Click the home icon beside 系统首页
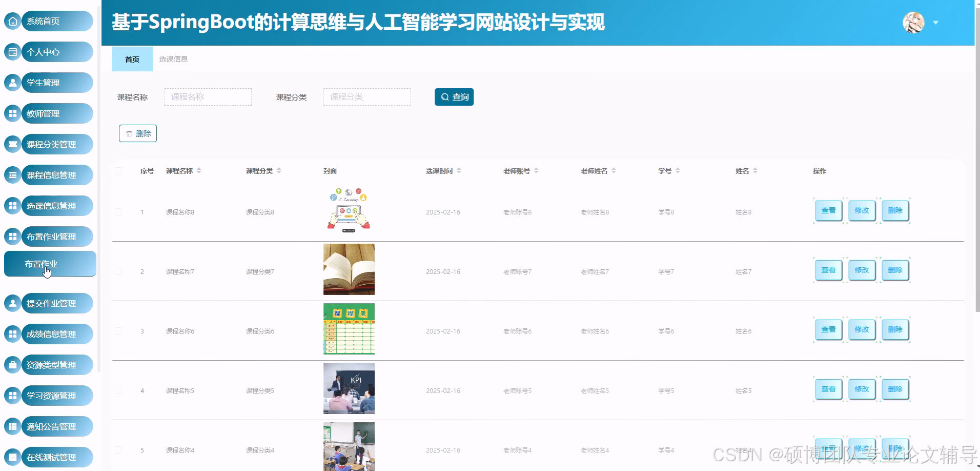This screenshot has height=471, width=980. 13,21
